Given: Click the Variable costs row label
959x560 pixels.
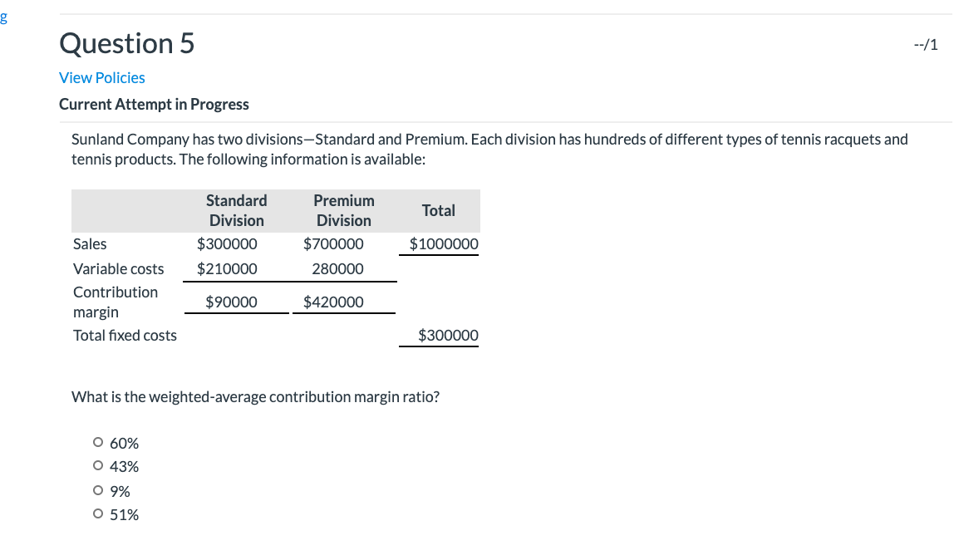Looking at the screenshot, I should (x=119, y=268).
